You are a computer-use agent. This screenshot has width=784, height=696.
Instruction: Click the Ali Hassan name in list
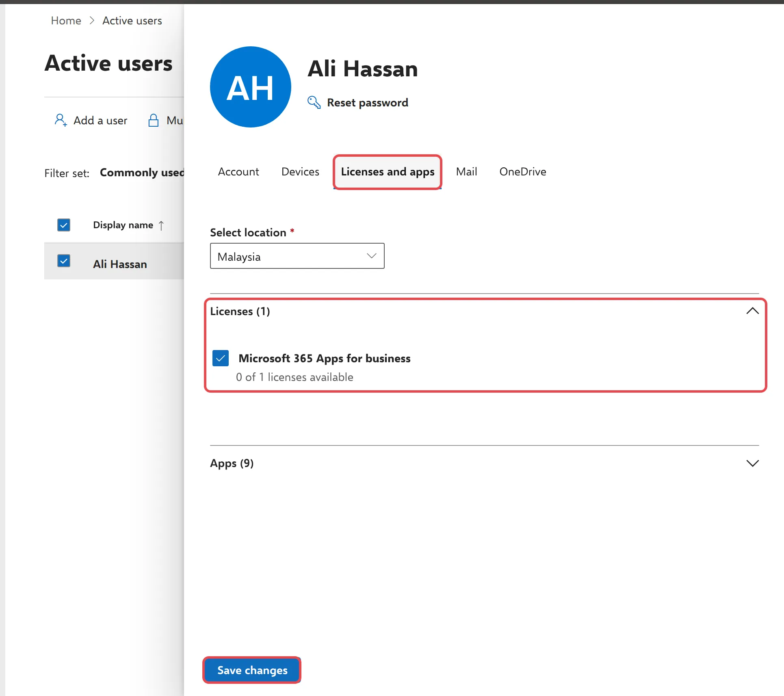pyautogui.click(x=120, y=264)
